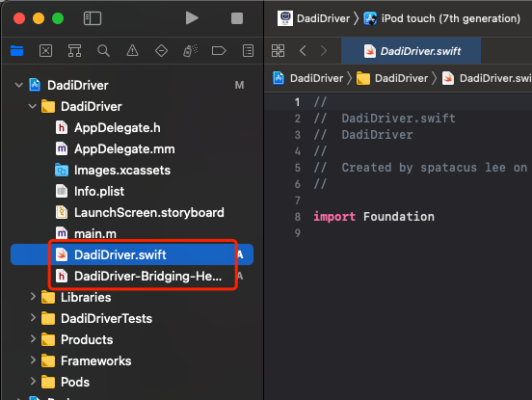Open the Symbol navigator

74,51
